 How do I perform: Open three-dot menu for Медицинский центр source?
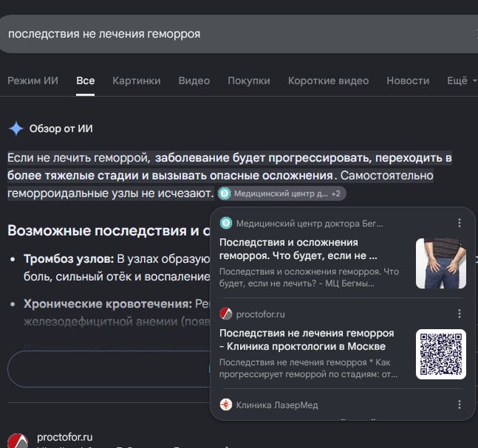pos(460,223)
